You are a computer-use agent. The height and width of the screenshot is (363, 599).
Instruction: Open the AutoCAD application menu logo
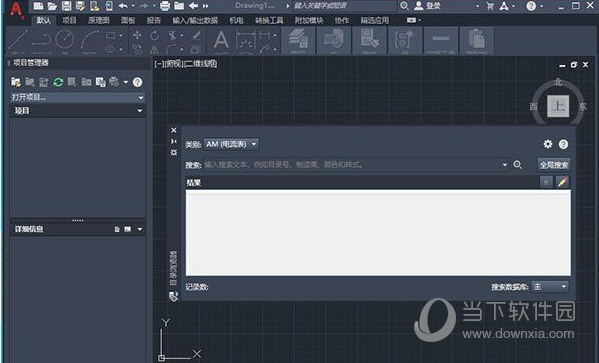click(x=16, y=10)
